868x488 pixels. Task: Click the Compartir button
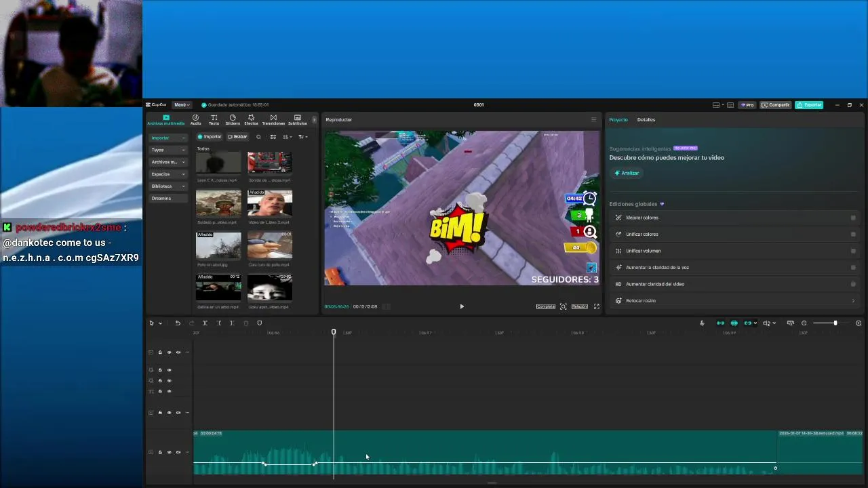pyautogui.click(x=776, y=105)
